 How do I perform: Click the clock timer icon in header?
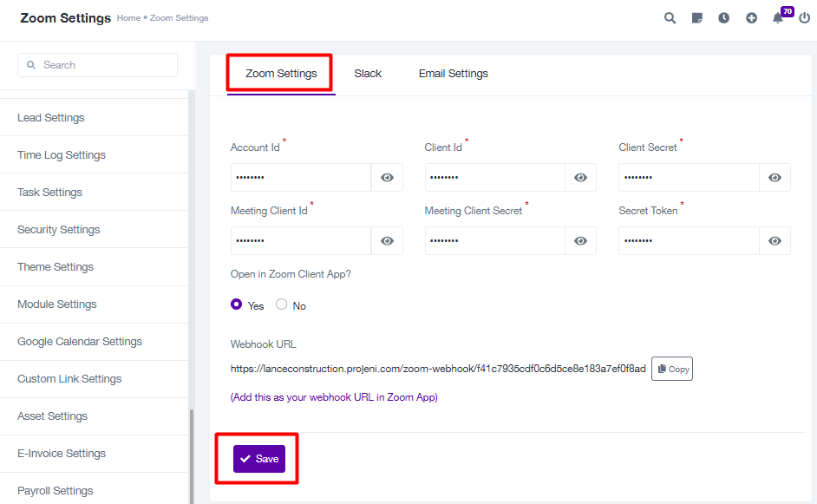click(723, 18)
